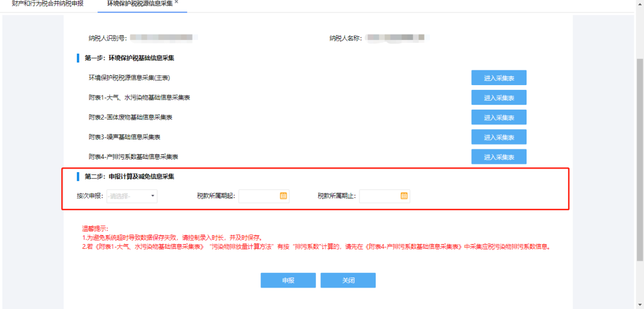Viewport: 644px width, 309px height.
Task: Click heading 第一步:环境保护税基础信息采集
Action: pyautogui.click(x=129, y=58)
